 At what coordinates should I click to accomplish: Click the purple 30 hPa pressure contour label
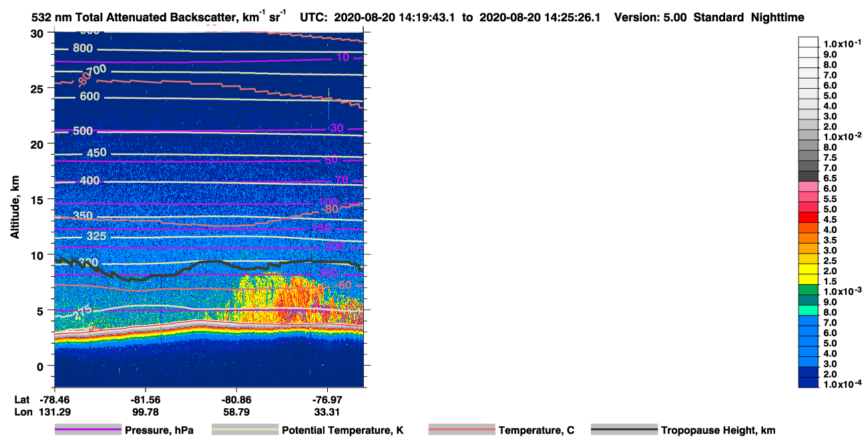[337, 128]
